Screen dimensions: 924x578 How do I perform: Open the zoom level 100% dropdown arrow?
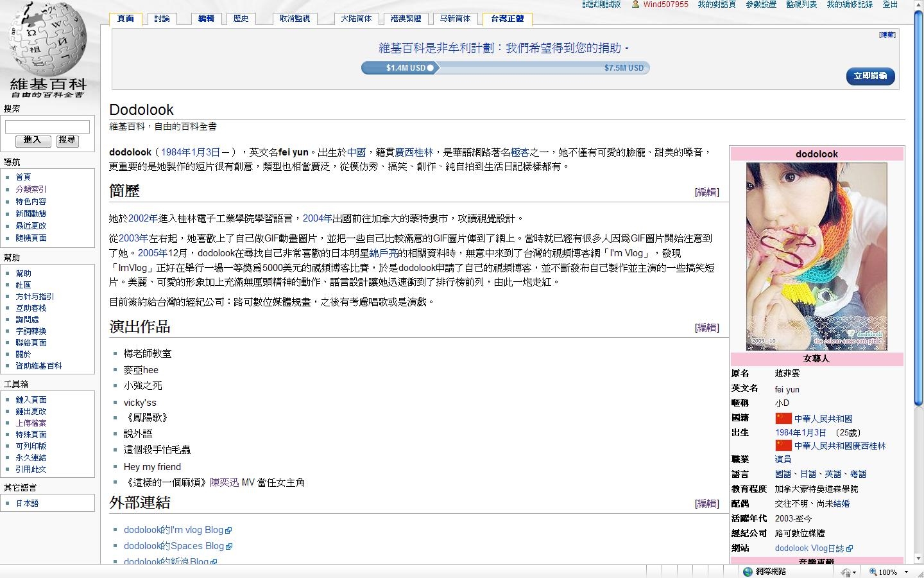click(x=906, y=572)
